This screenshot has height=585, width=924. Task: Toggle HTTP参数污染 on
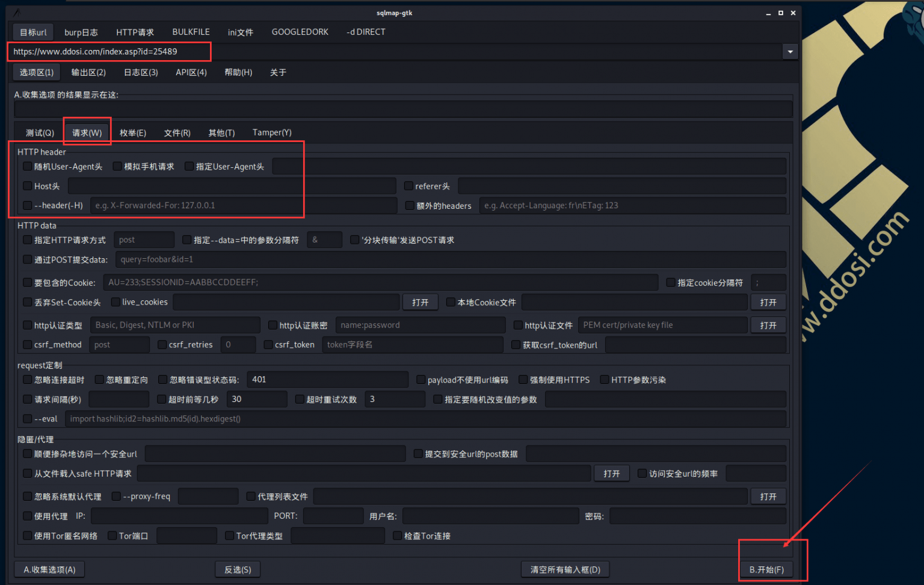click(x=604, y=379)
